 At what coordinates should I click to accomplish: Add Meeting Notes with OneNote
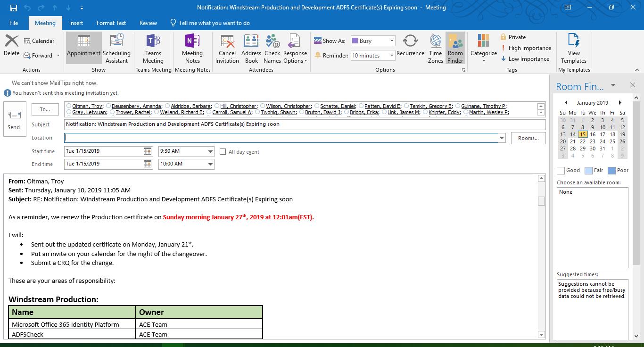click(x=192, y=49)
